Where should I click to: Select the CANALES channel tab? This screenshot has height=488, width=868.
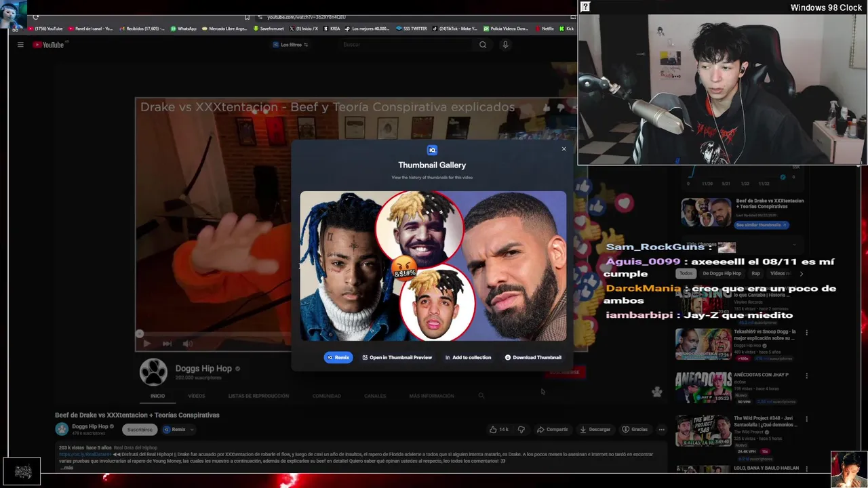click(x=375, y=396)
